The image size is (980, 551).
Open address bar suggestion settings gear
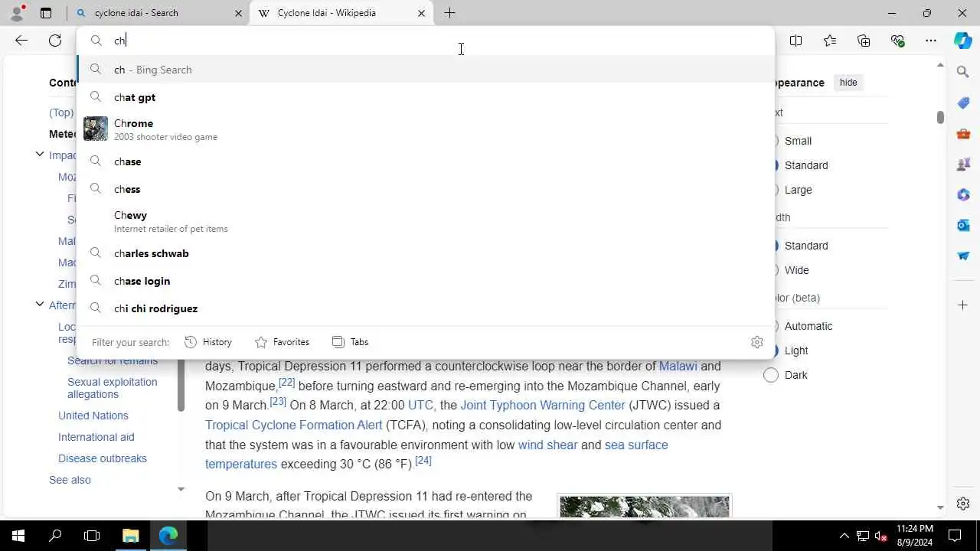pos(757,342)
